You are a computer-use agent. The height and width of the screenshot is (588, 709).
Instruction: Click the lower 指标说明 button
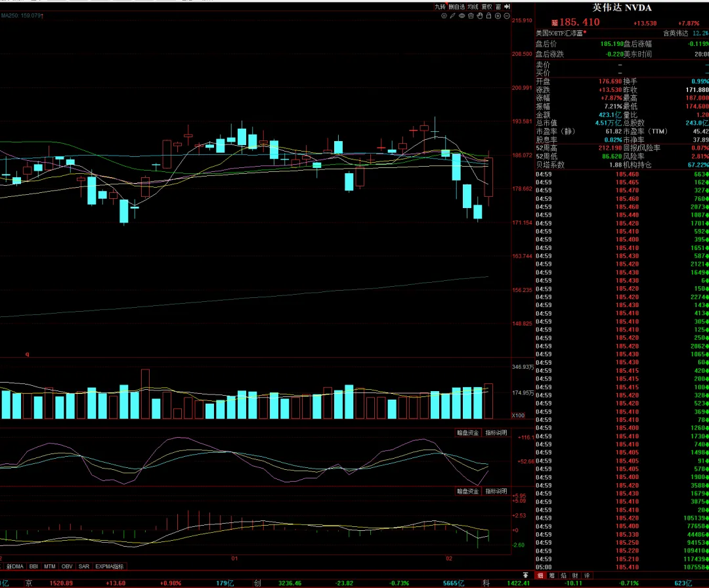point(496,492)
